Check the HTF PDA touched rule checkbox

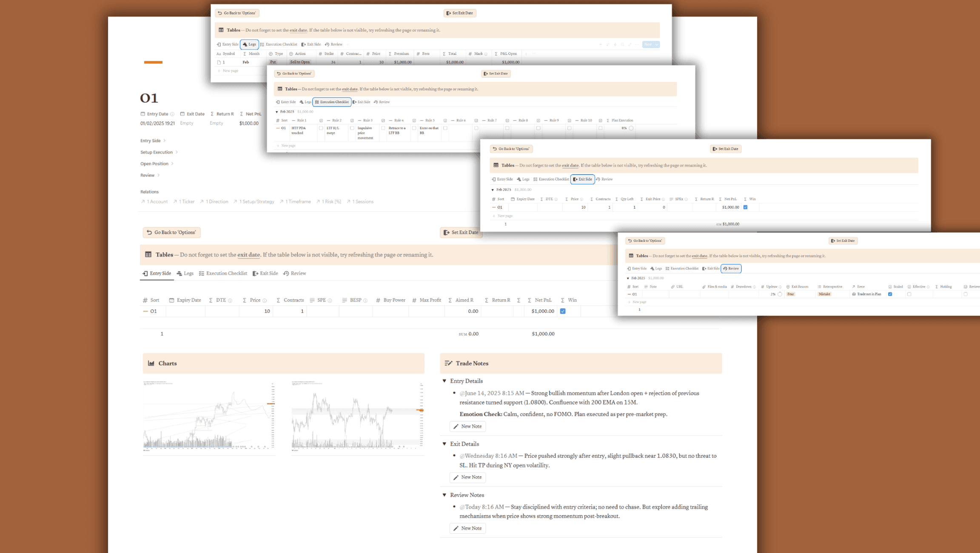pyautogui.click(x=321, y=128)
